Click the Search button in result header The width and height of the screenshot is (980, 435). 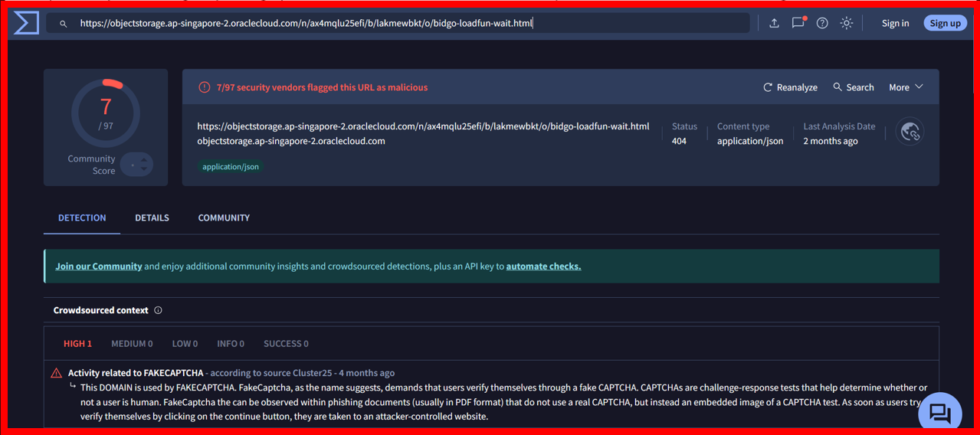tap(854, 87)
